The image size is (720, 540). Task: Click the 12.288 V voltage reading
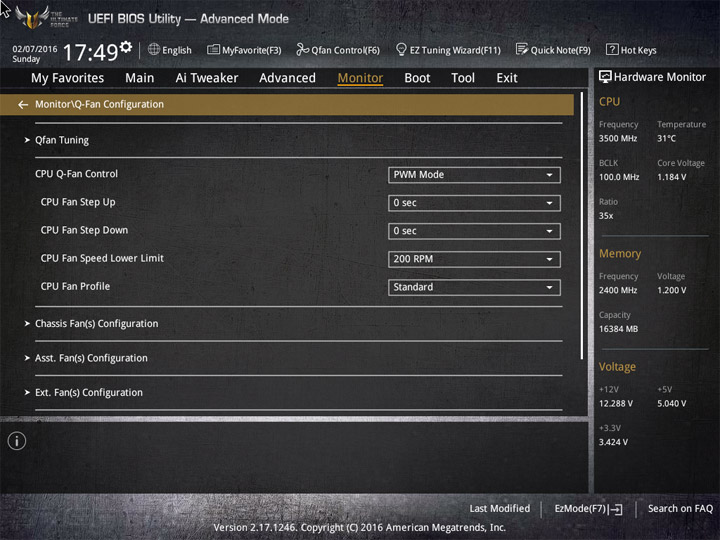point(616,404)
